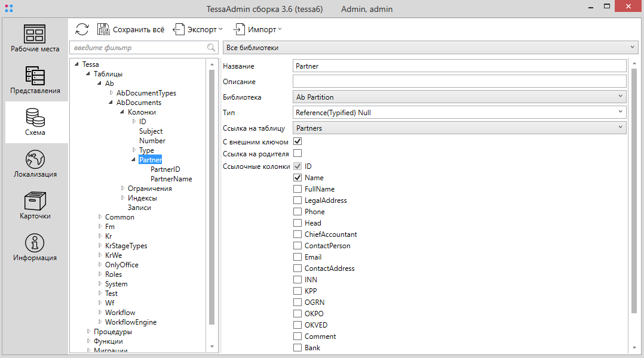Select PartnerName in the tree

click(171, 179)
